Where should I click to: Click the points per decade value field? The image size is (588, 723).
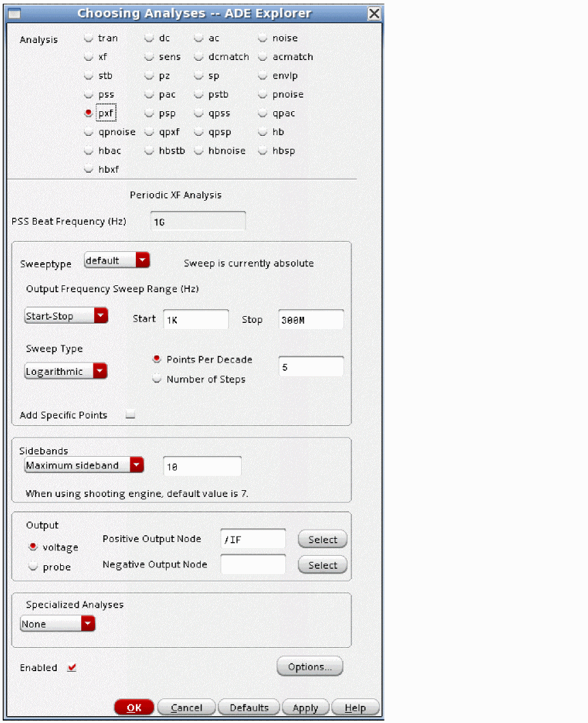click(x=311, y=366)
